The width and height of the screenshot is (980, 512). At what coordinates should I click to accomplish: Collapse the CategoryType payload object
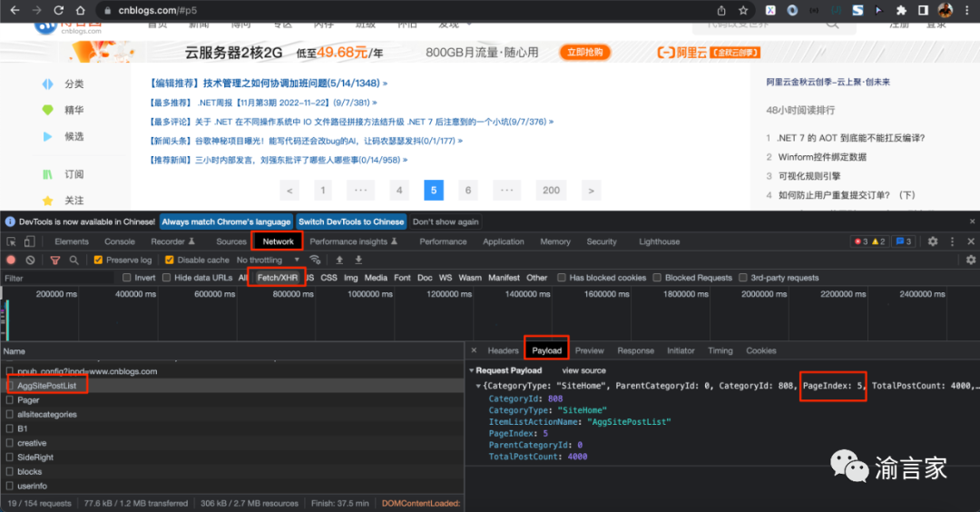click(x=478, y=386)
